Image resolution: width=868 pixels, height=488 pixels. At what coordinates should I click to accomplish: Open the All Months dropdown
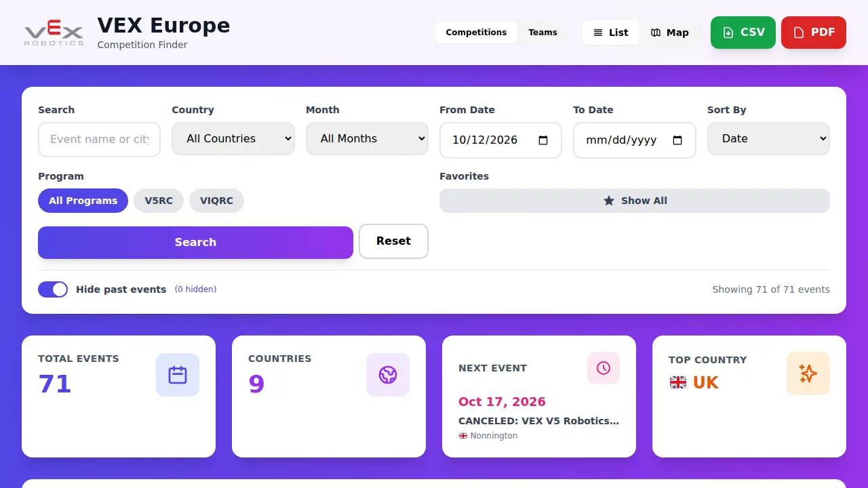pos(367,139)
